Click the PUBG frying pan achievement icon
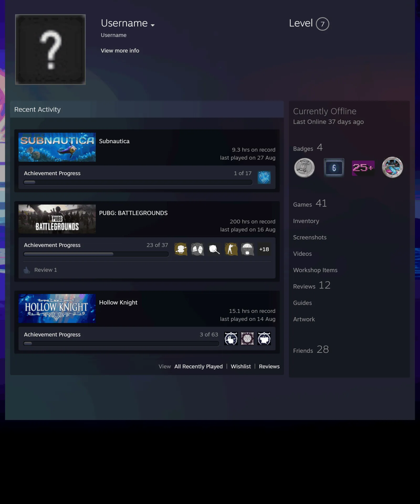The width and height of the screenshot is (420, 504). click(214, 249)
